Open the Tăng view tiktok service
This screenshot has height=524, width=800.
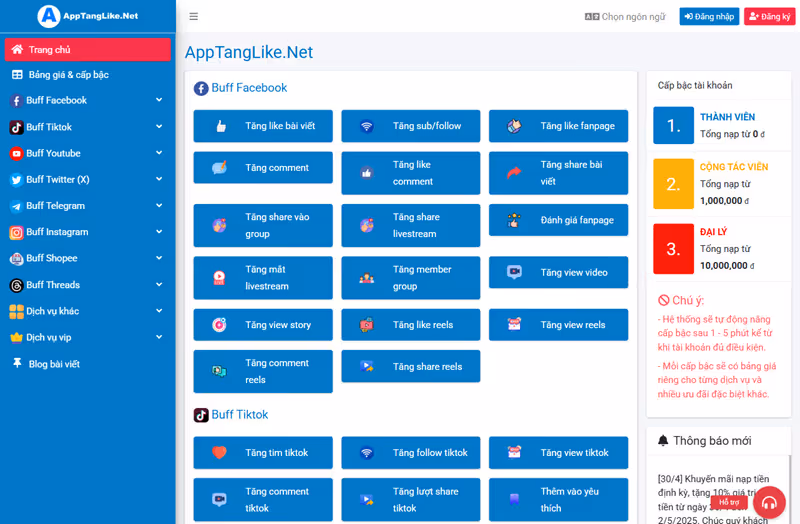[558, 453]
